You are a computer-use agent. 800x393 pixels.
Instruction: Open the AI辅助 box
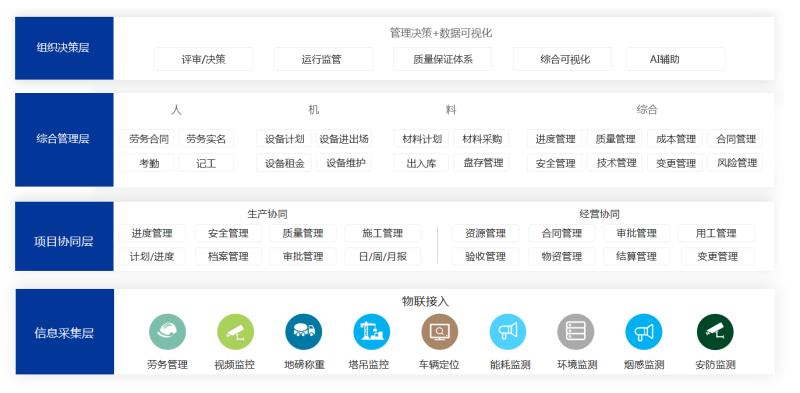pos(676,59)
